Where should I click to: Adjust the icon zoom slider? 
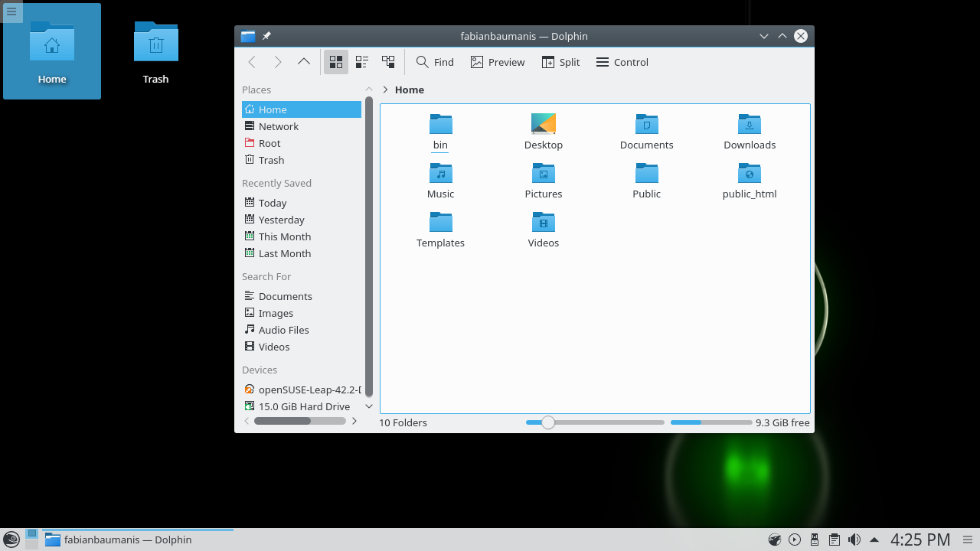(548, 422)
